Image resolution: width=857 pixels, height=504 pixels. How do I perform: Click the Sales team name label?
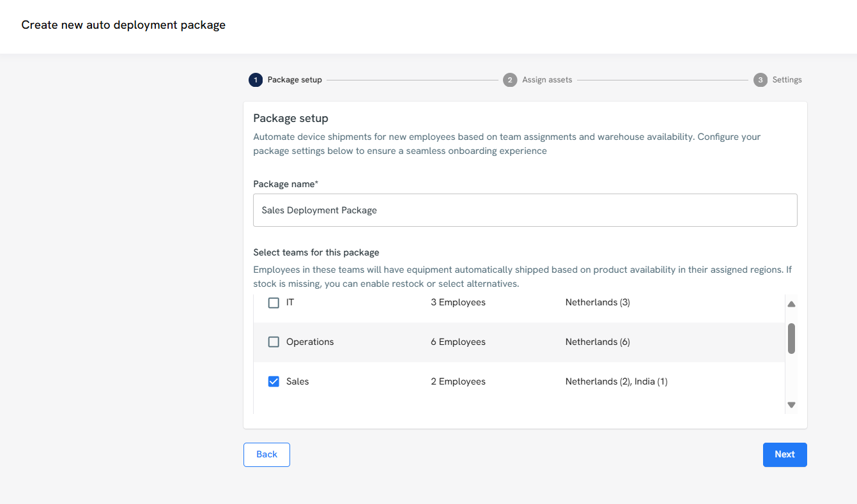tap(297, 382)
